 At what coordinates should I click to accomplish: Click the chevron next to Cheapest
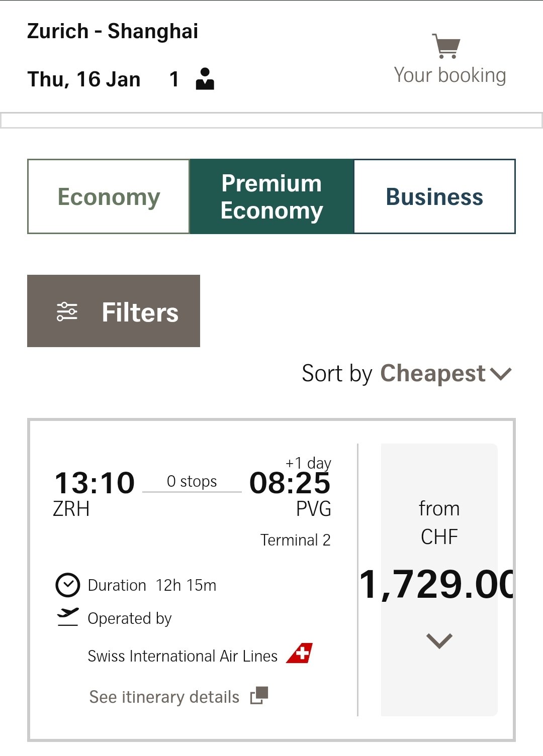tap(500, 374)
